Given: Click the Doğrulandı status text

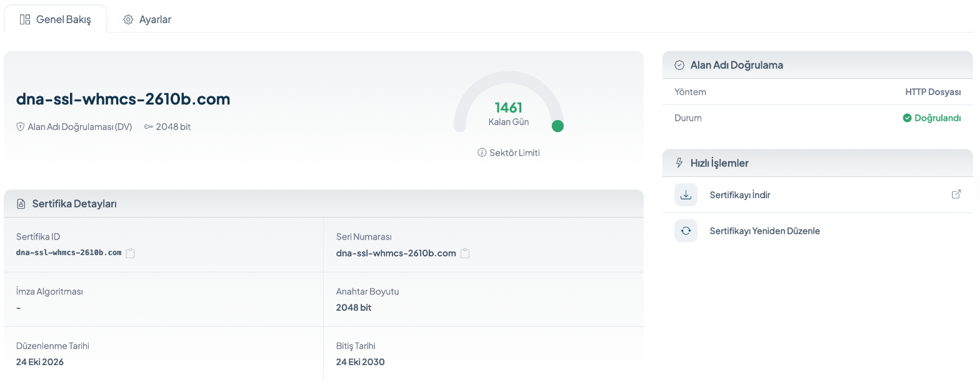Looking at the screenshot, I should [937, 118].
